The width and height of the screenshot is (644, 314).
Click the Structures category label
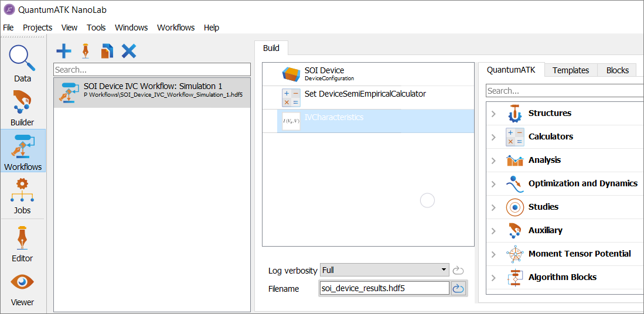coord(550,113)
